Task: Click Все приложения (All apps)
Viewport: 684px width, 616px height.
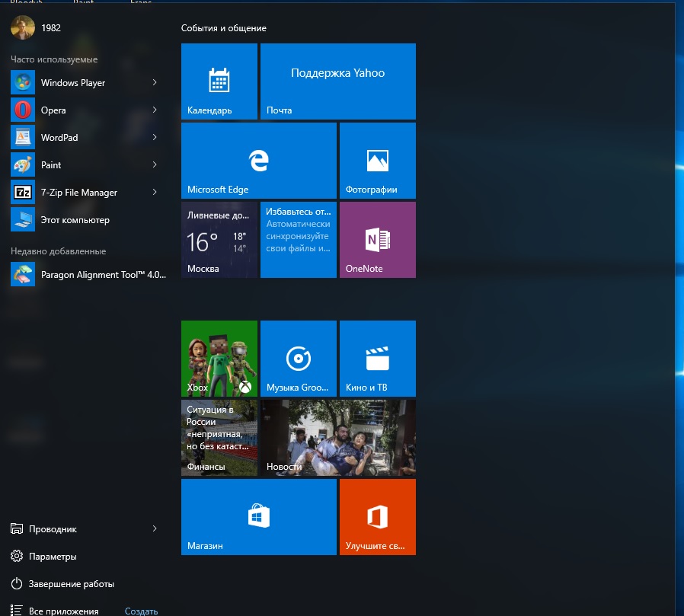Action: click(x=63, y=611)
